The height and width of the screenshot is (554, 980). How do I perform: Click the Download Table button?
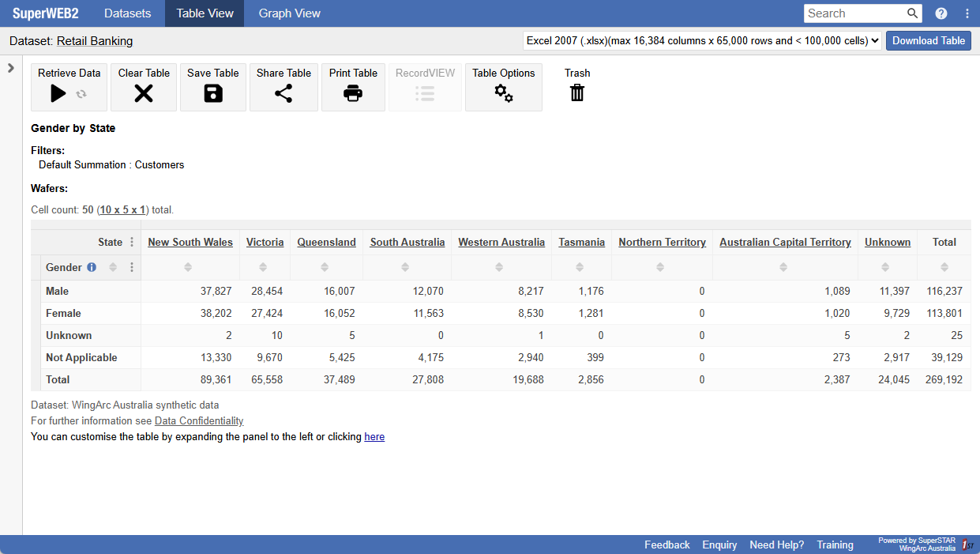[928, 40]
